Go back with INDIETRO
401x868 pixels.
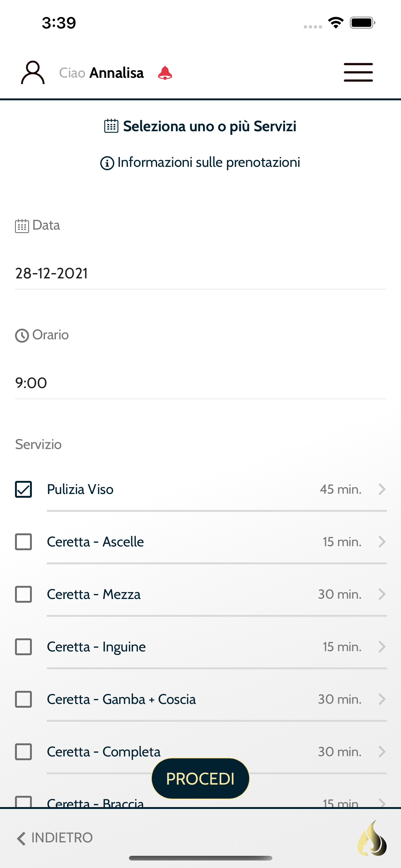[55, 838]
